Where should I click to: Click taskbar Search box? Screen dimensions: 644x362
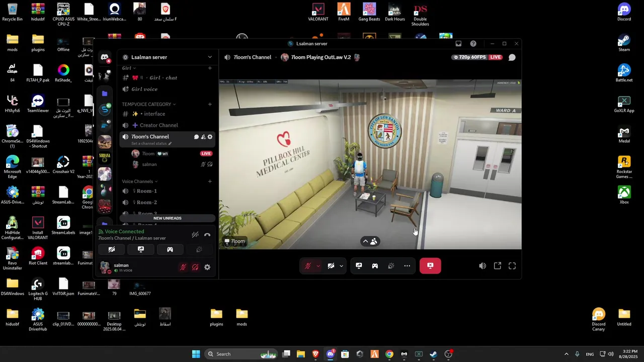242,354
